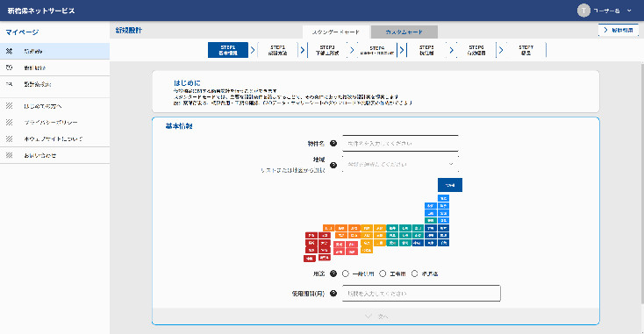The height and width of the screenshot is (334, 644).
Task: Open the 地域 region dropdown
Action: tap(400, 164)
